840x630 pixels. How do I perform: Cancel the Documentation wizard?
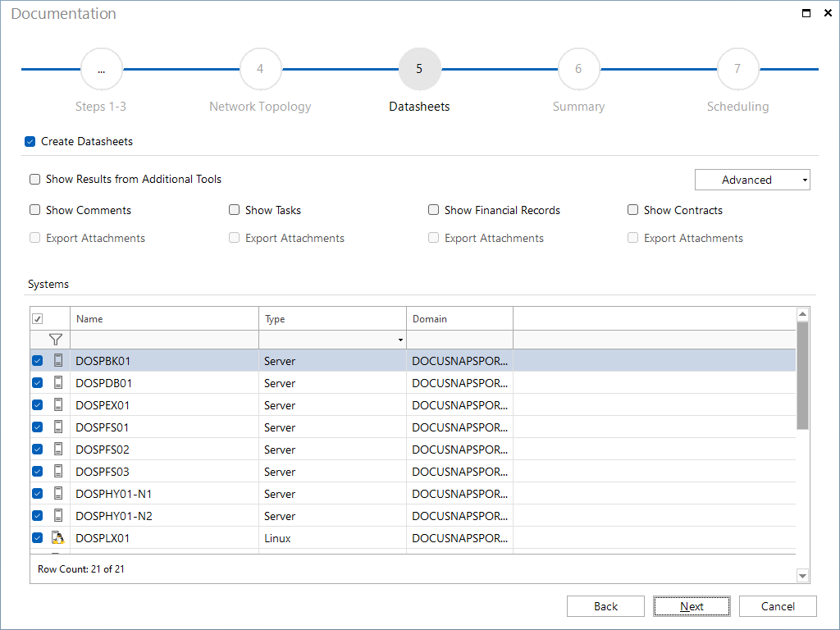778,606
